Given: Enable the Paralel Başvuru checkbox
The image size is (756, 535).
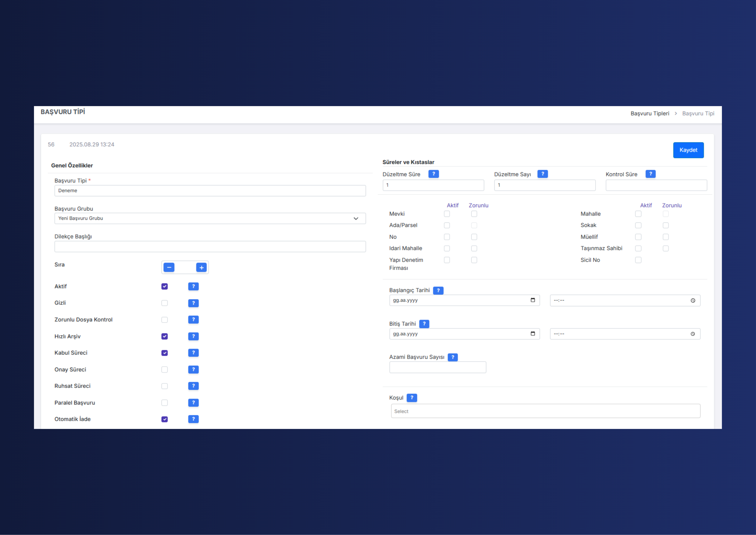Looking at the screenshot, I should click(x=165, y=403).
